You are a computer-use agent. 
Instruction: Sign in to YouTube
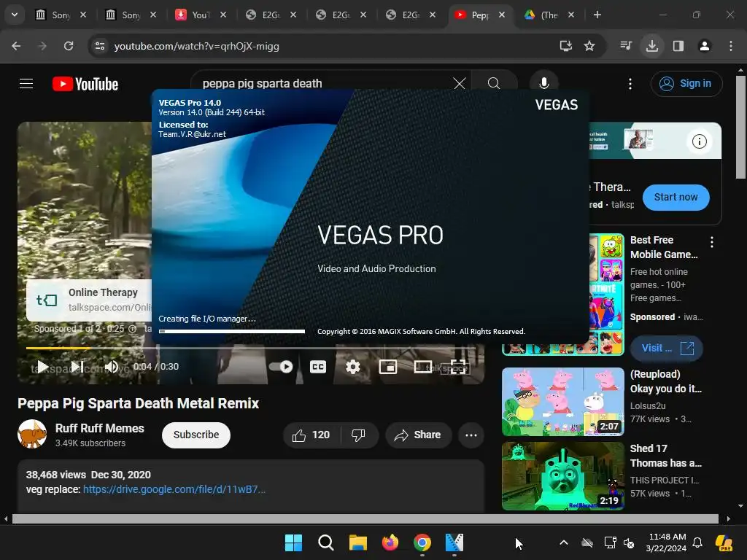[x=686, y=84]
